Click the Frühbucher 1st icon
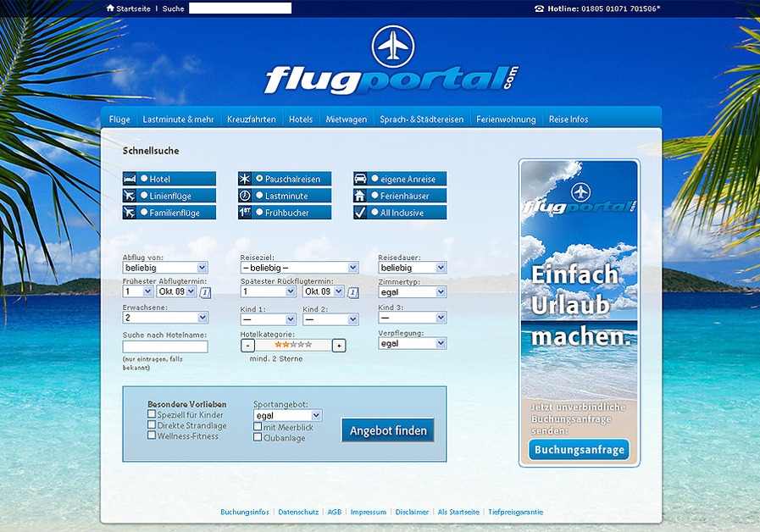This screenshot has width=760, height=532. coord(244,213)
